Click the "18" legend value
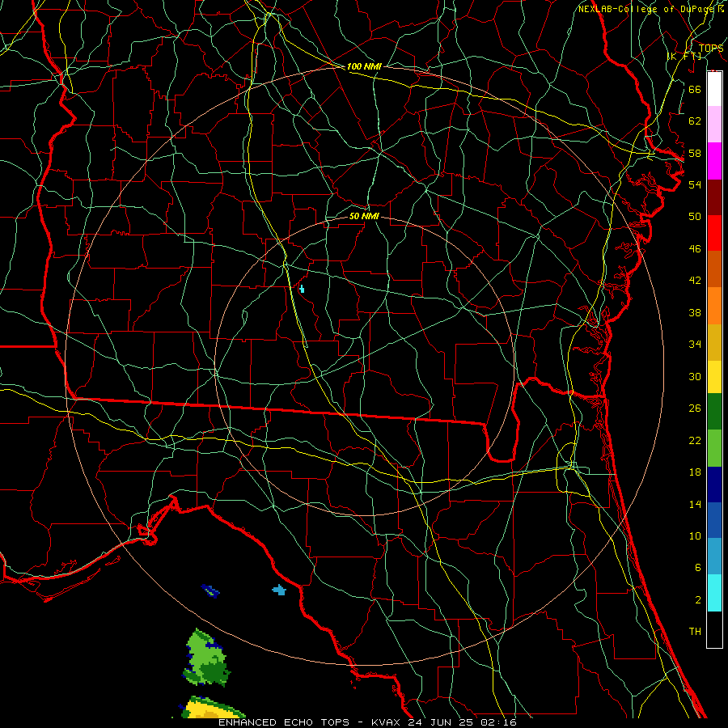 pyautogui.click(x=695, y=472)
